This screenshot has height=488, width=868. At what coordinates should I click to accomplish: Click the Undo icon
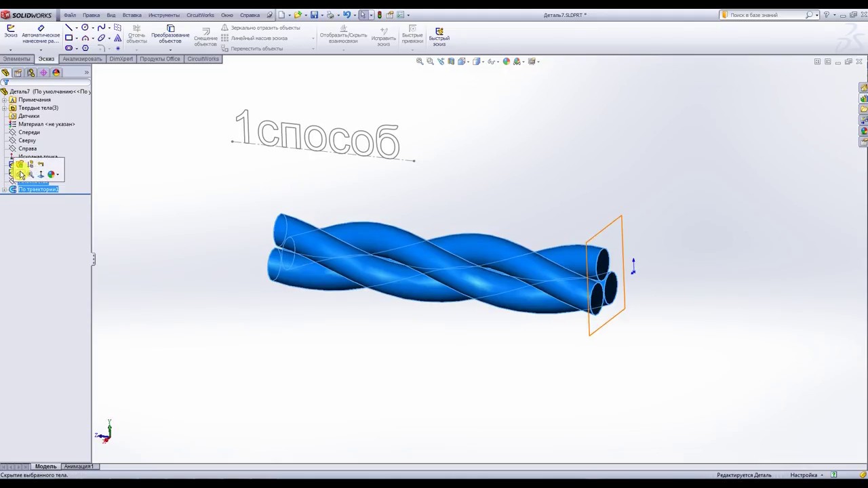[x=347, y=14]
